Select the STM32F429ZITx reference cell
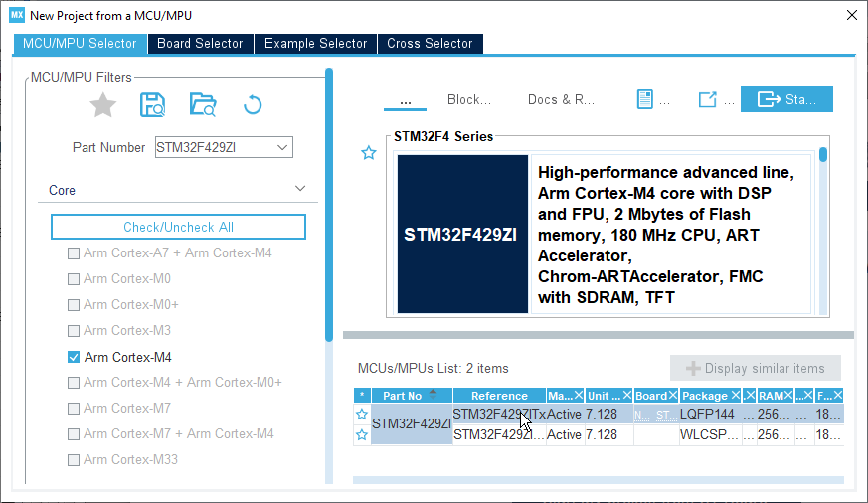Screen dimensions: 868x503 pos(499,414)
